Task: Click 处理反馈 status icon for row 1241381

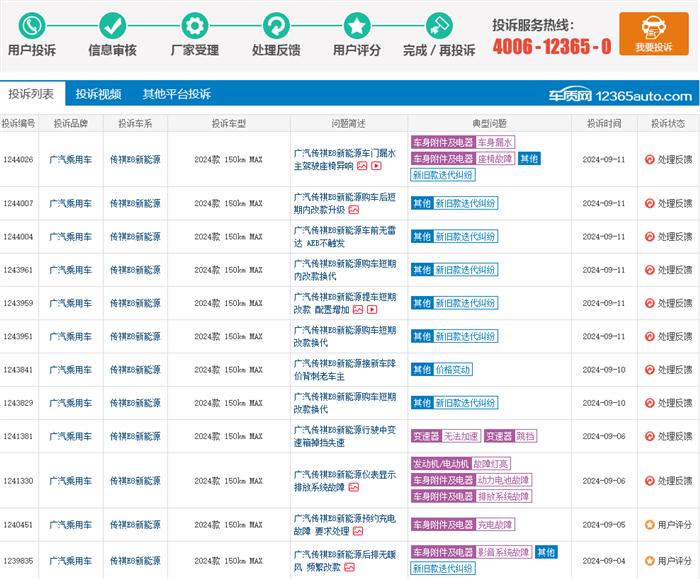Action: pyautogui.click(x=650, y=436)
